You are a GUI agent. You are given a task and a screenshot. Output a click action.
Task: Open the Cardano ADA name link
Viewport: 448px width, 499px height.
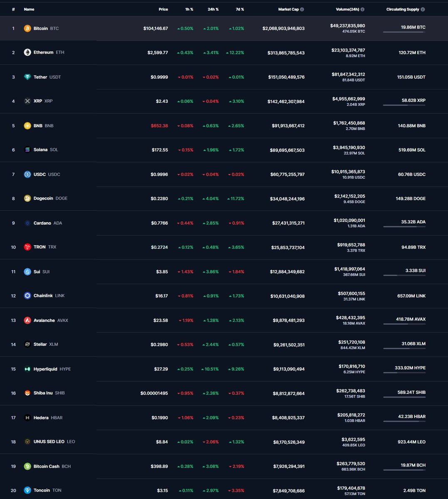click(48, 223)
